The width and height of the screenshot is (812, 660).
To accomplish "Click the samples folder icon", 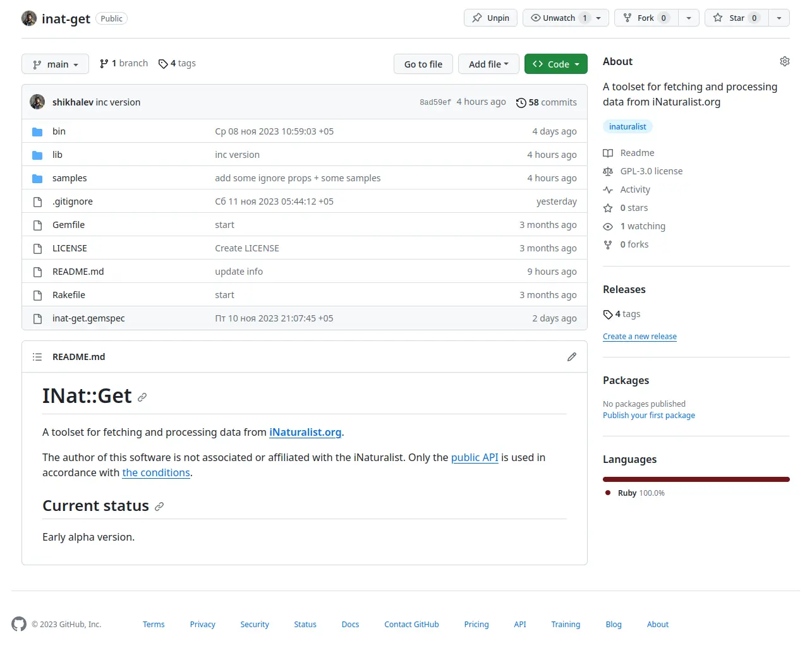I will coord(37,178).
